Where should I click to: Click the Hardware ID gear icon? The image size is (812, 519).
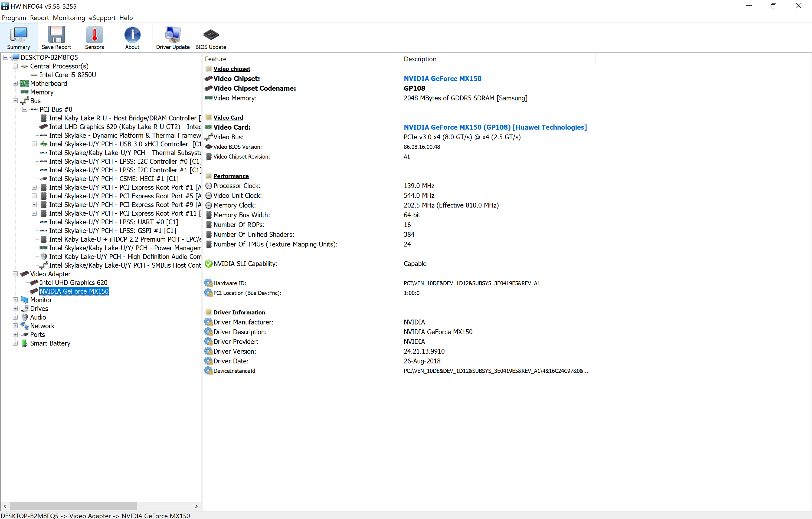click(209, 283)
